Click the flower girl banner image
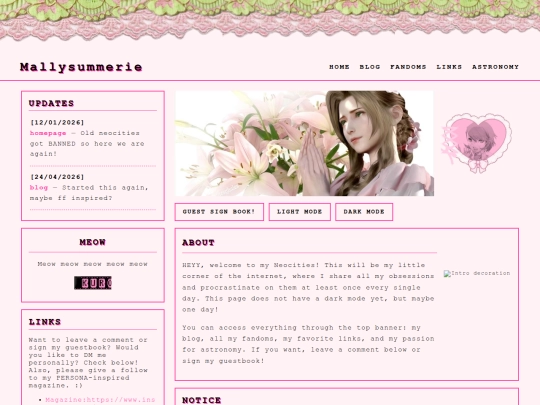 point(304,143)
